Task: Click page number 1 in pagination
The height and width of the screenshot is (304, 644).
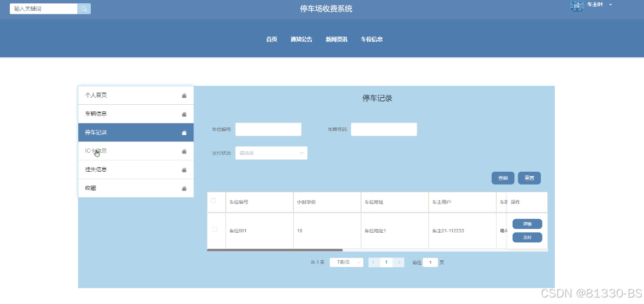Action: point(386,262)
